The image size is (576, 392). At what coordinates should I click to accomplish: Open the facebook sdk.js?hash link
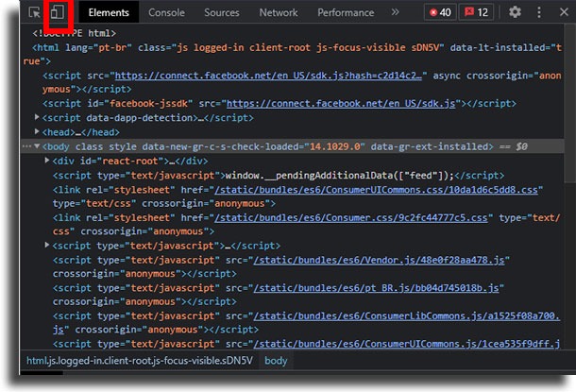[x=268, y=76]
